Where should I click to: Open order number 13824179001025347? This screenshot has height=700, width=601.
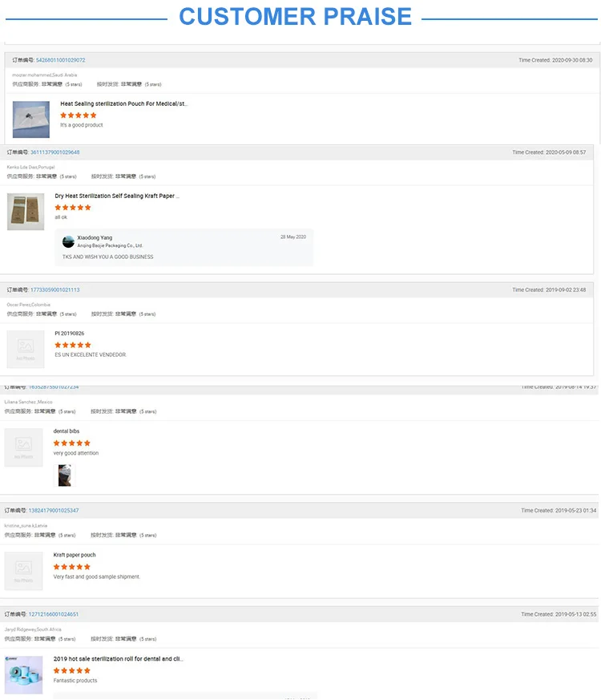[54, 511]
